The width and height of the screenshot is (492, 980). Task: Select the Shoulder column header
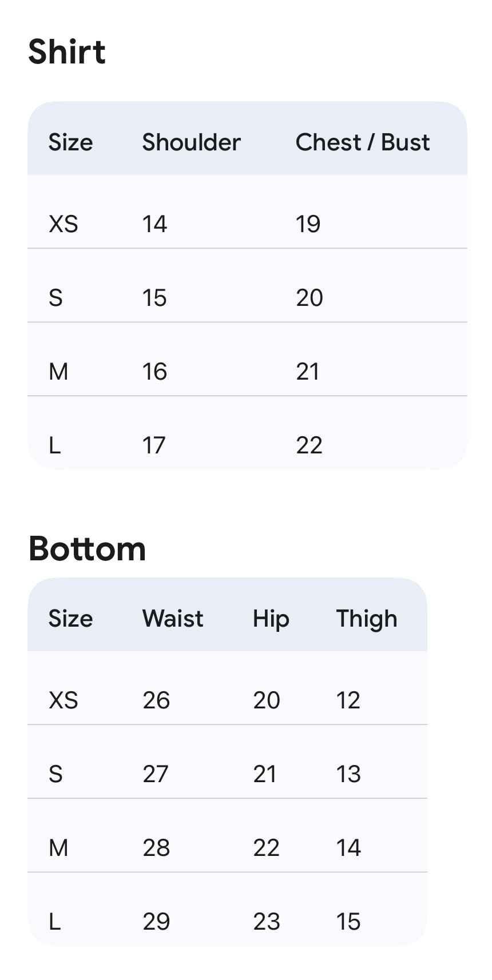tap(191, 142)
